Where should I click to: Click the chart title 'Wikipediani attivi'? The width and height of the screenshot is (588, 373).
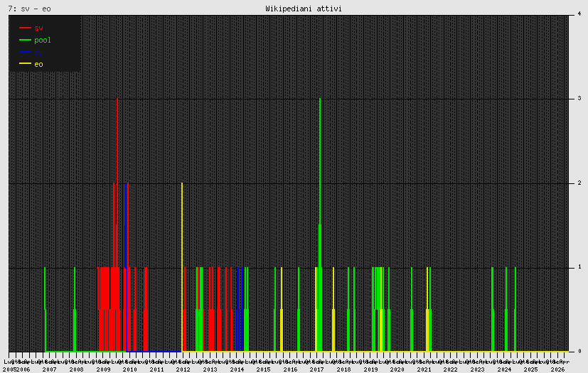pyautogui.click(x=304, y=9)
